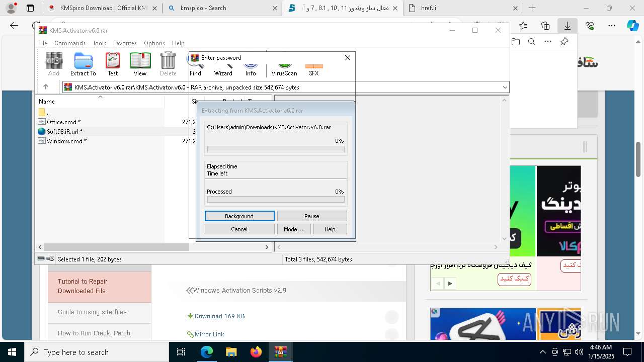Click the Download 169 KB link

point(219,316)
